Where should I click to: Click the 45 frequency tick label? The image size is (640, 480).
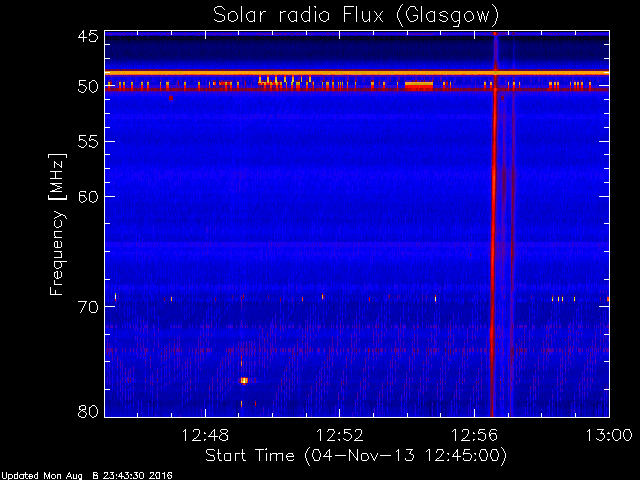coord(88,36)
